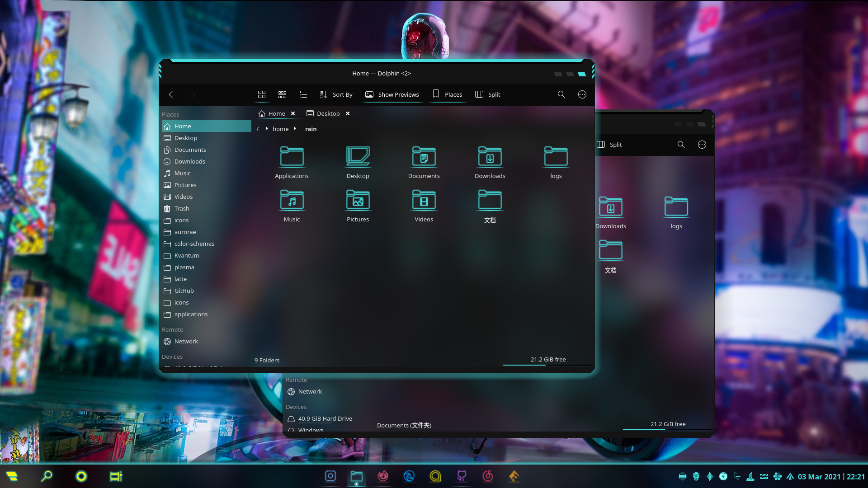Open Home in Places sidebar

[207, 126]
